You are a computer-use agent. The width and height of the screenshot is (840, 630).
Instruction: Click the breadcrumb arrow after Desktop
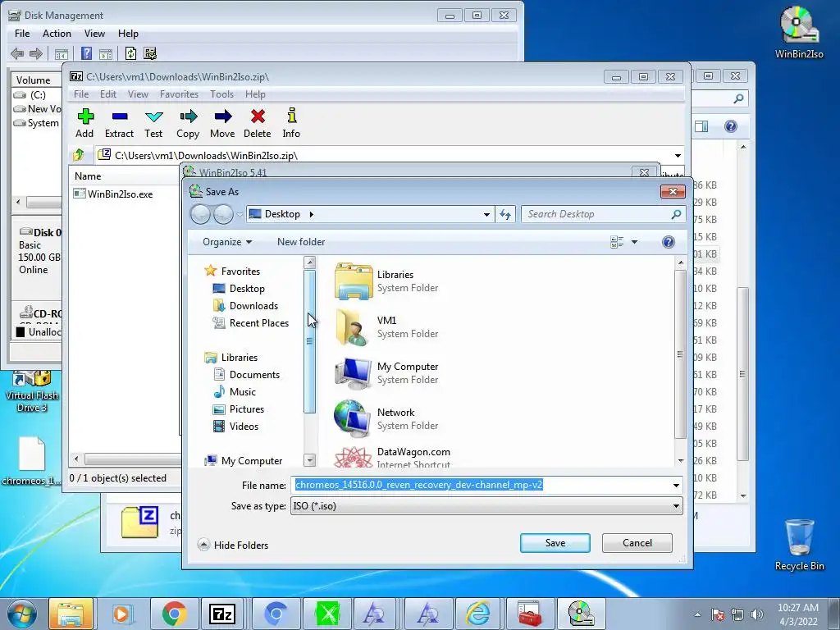311,214
